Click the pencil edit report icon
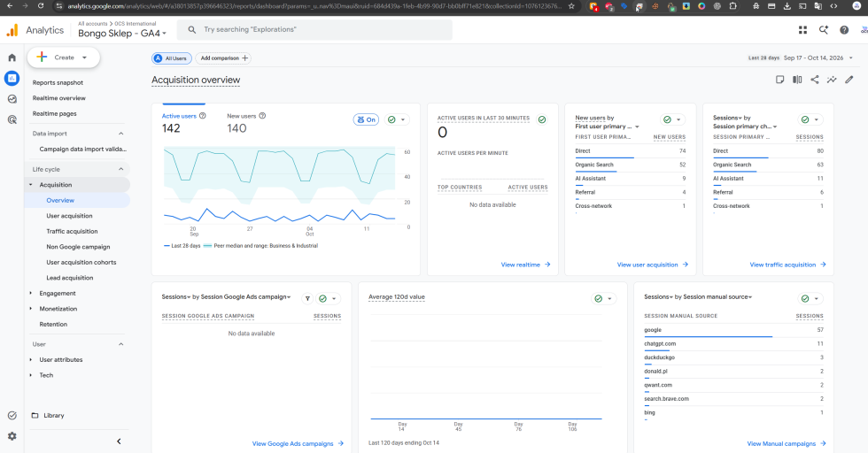 click(849, 80)
